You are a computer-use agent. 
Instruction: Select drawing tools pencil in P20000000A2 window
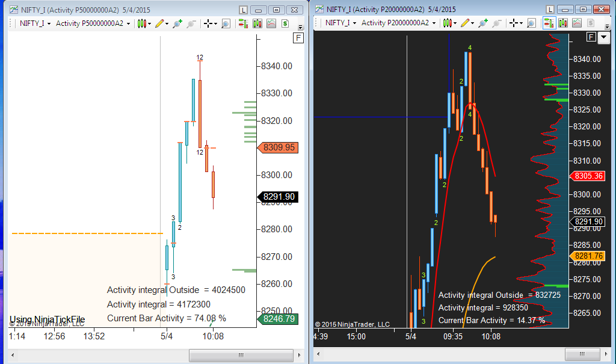point(465,23)
